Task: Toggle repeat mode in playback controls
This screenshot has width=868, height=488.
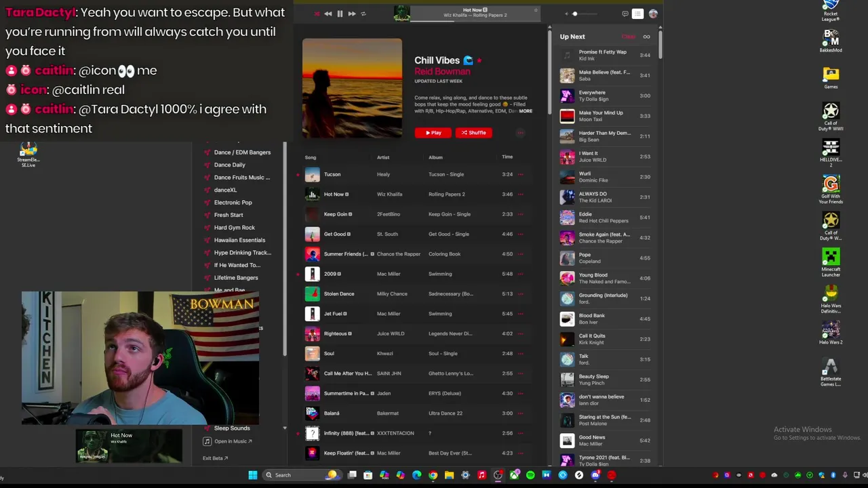Action: point(363,14)
